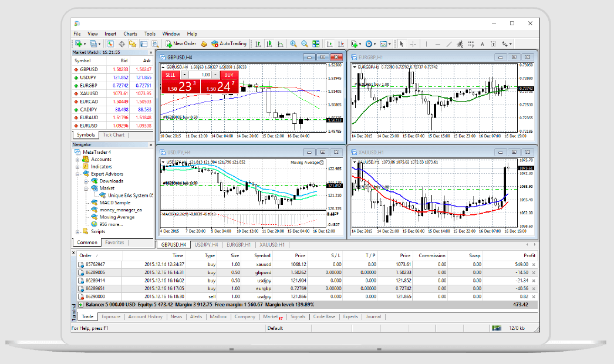This screenshot has height=364, width=614.
Task: Expand the Scripts tree node
Action: click(77, 231)
